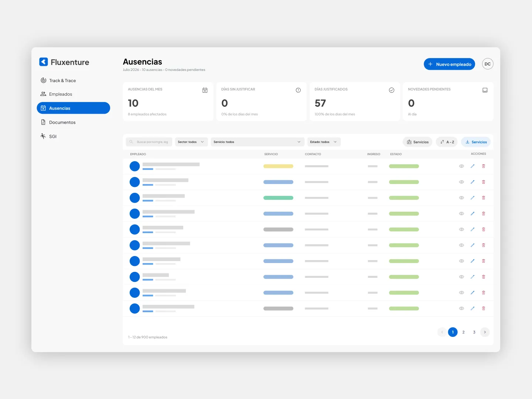
Task: Click the Fluxenture logo icon
Action: [x=44, y=62]
